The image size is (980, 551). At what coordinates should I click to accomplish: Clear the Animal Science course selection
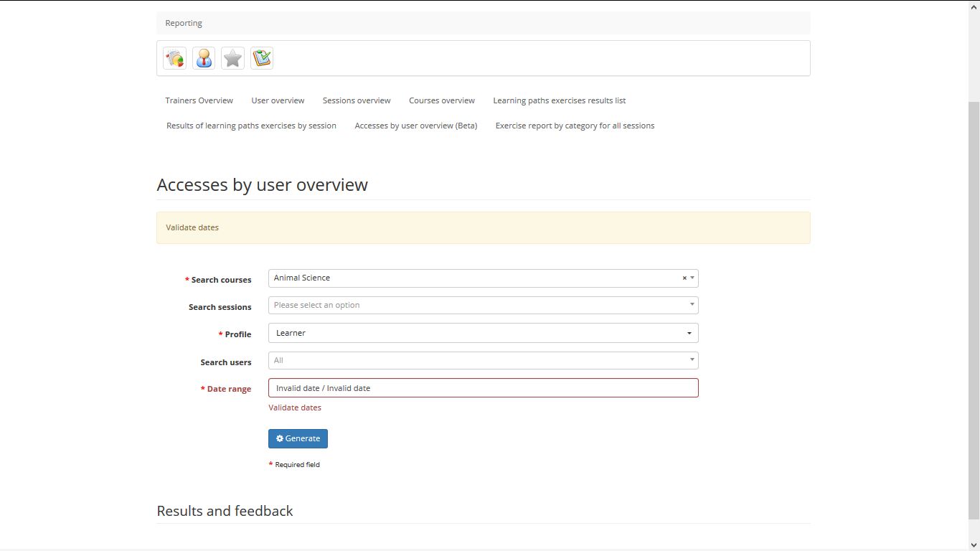pyautogui.click(x=684, y=278)
